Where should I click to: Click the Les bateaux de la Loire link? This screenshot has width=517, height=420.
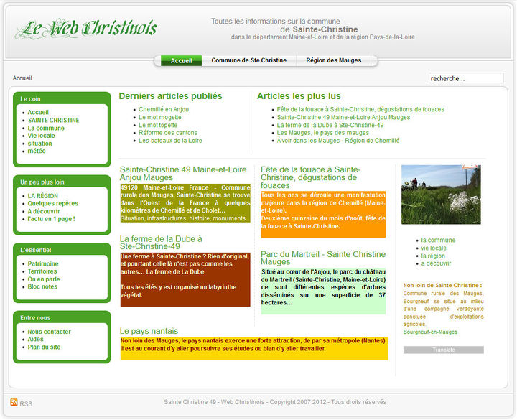[170, 141]
